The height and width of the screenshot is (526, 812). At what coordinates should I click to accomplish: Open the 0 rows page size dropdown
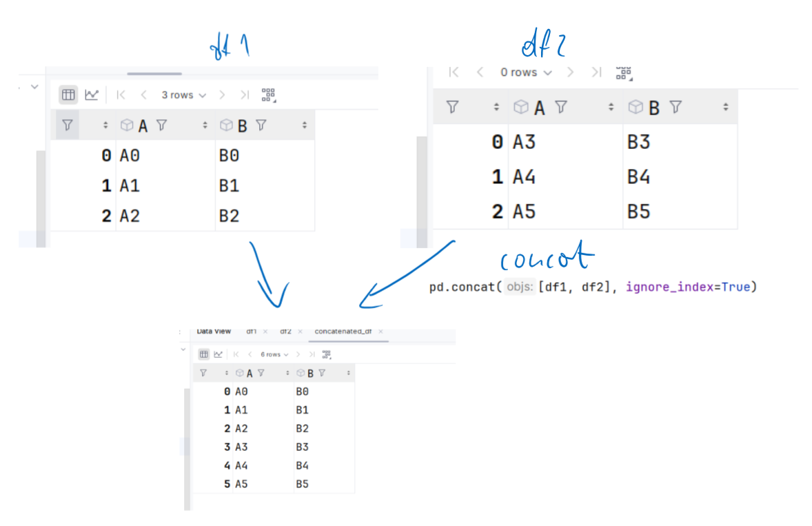[x=526, y=72]
